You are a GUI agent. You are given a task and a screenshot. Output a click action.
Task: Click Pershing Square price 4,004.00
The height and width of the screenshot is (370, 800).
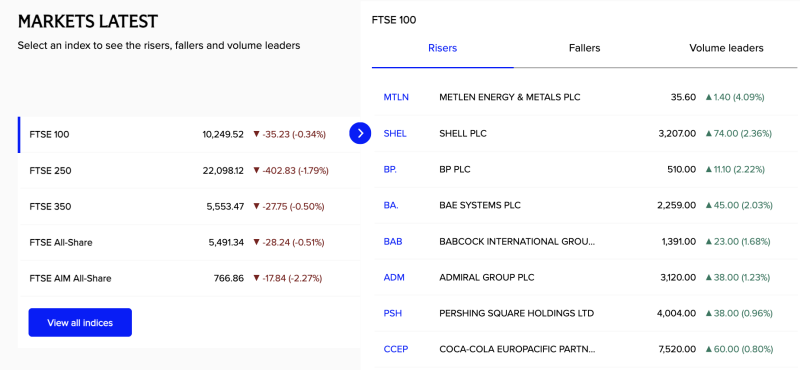click(x=677, y=313)
